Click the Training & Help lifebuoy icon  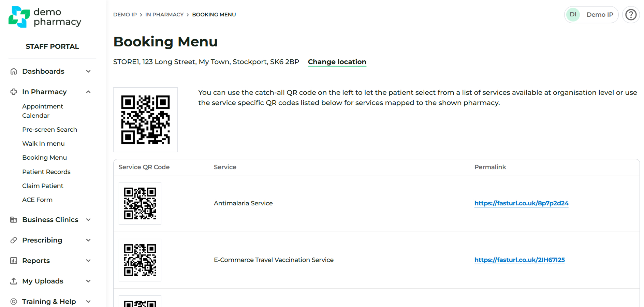[14, 302]
